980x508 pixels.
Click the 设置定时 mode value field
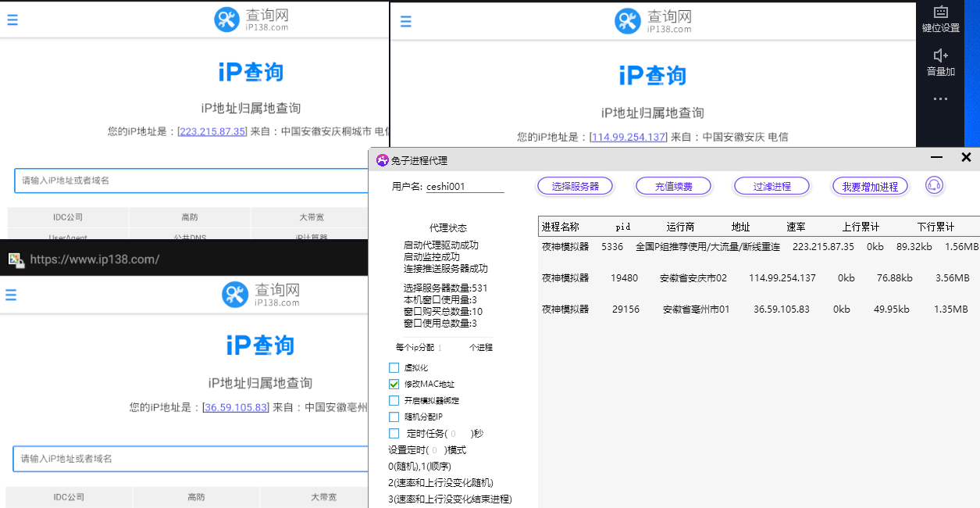pos(434,450)
